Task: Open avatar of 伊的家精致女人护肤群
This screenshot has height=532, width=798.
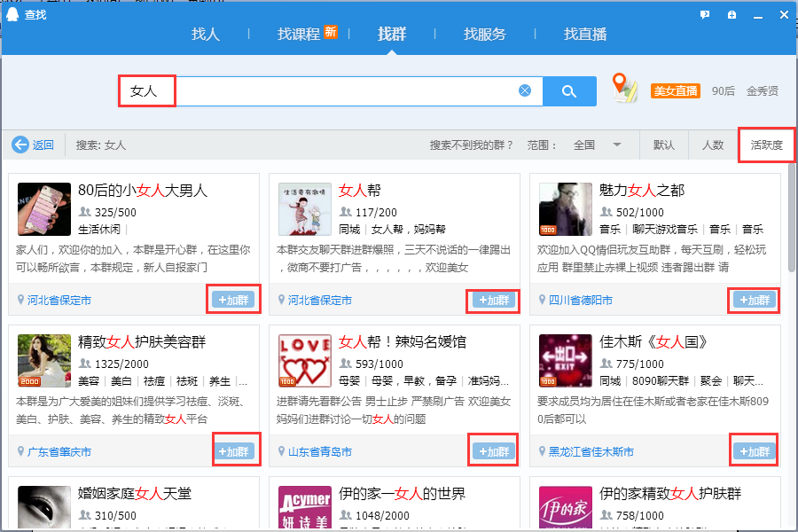Action: (566, 507)
